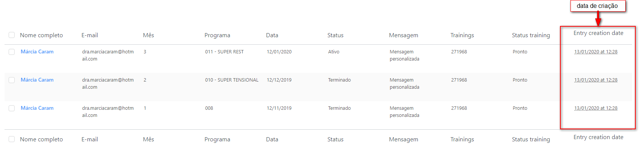Sort by the top Trainings column header
Screen dimensions: 644x156
tap(462, 35)
